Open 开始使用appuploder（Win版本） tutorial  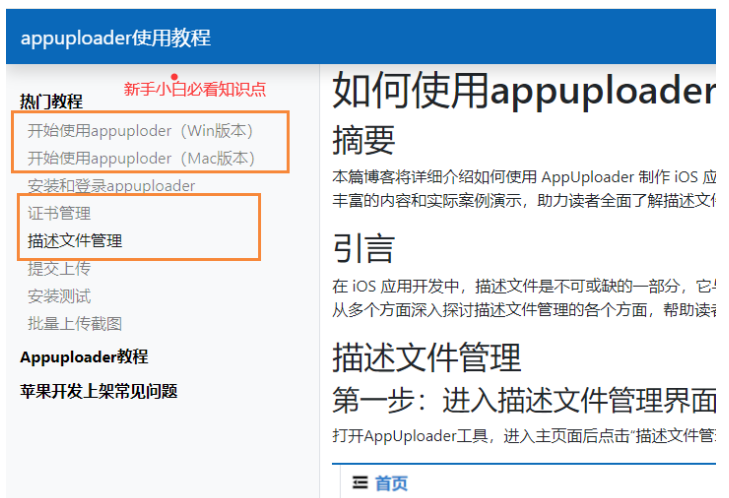[x=140, y=131]
